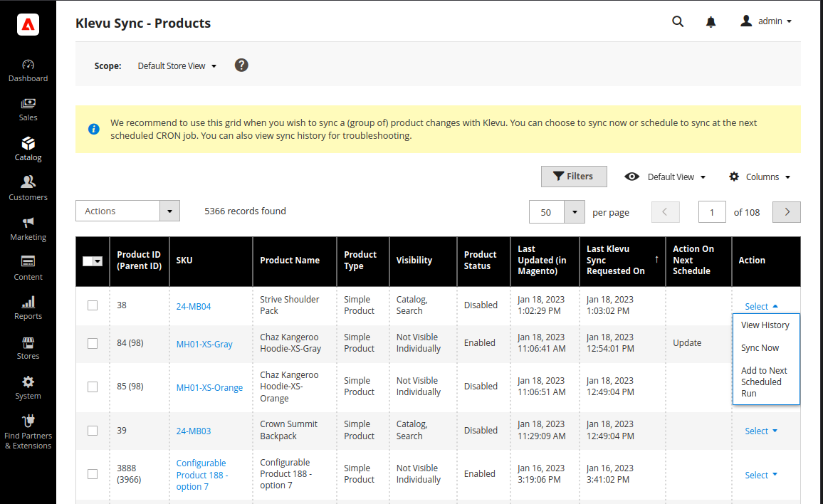
Task: Open Find Partners & Extensions
Action: (28, 433)
